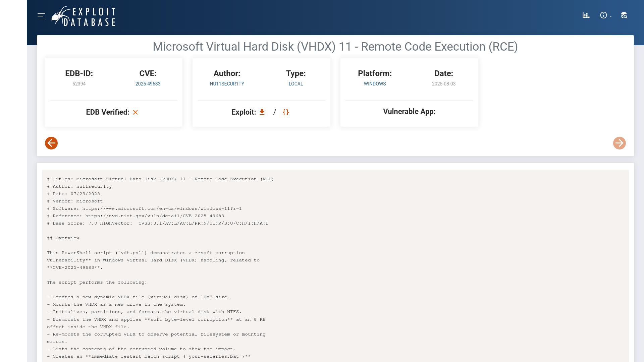Open author NU11SECUR1TY profile link

[227, 84]
